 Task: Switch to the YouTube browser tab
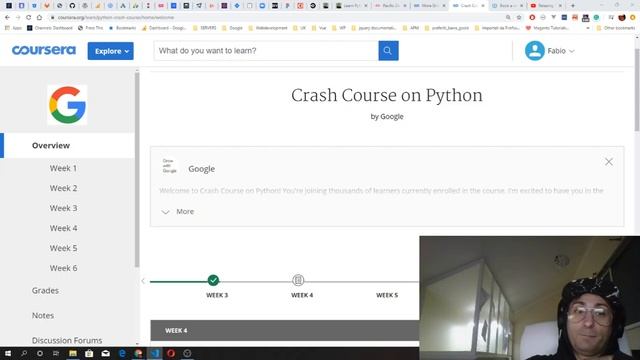tap(545, 6)
